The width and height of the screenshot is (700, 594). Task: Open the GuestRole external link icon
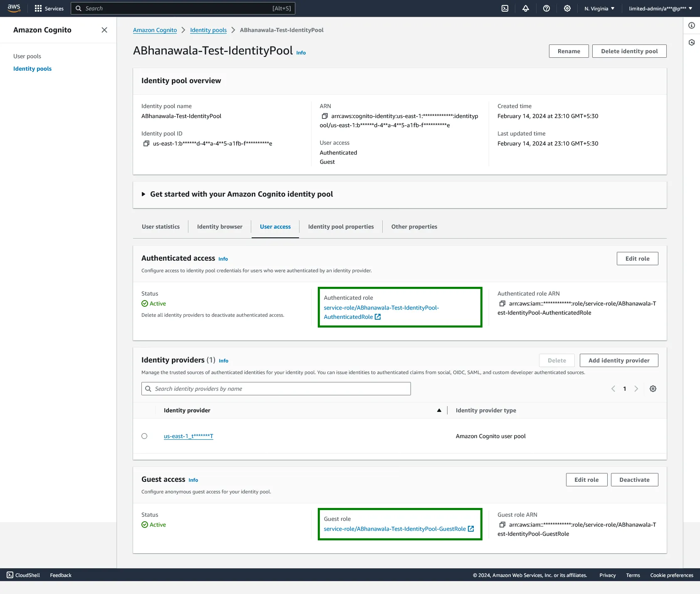(471, 529)
